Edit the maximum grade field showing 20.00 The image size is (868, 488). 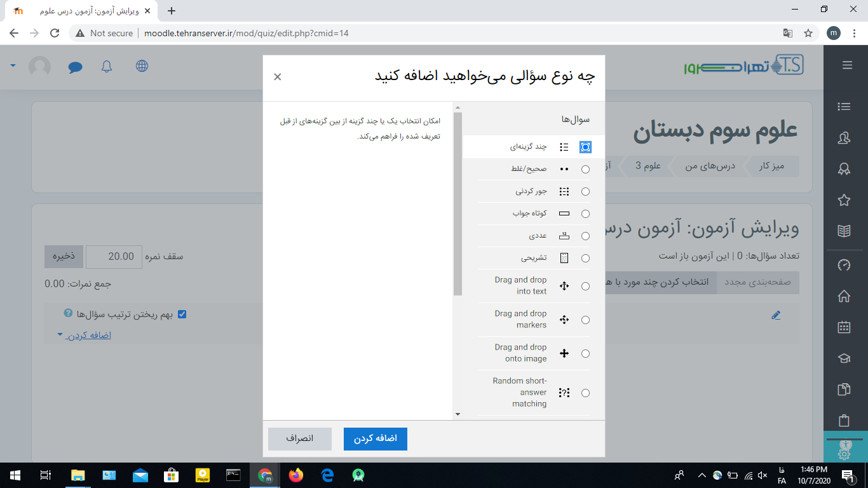pyautogui.click(x=114, y=256)
